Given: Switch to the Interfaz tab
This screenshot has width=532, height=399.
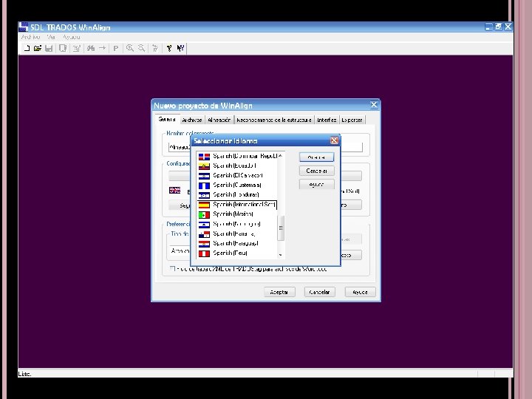Looking at the screenshot, I should (327, 120).
